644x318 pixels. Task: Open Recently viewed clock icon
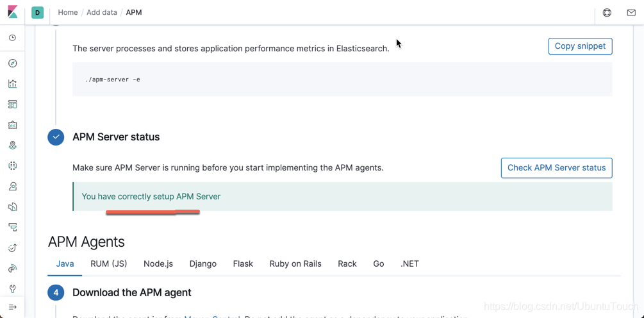pos(13,38)
